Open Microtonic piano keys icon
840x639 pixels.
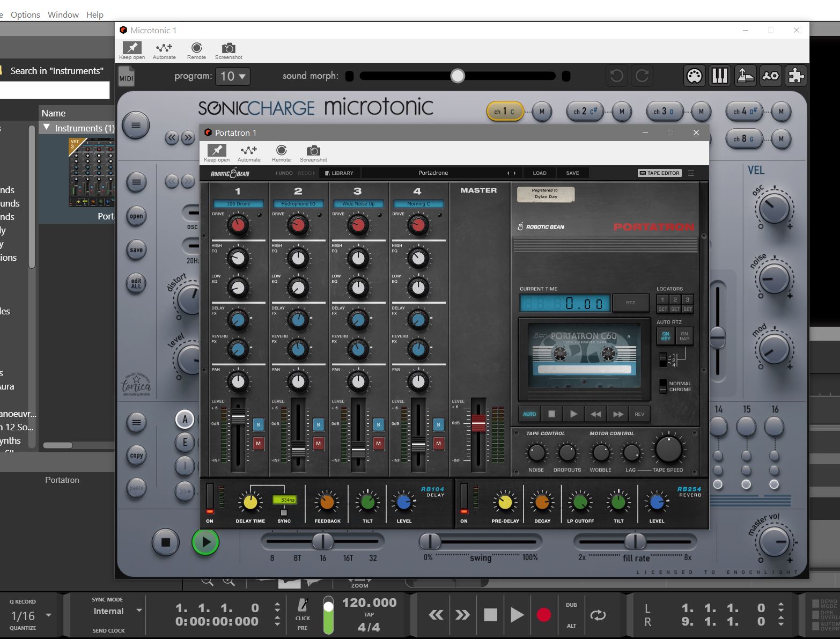tap(719, 76)
